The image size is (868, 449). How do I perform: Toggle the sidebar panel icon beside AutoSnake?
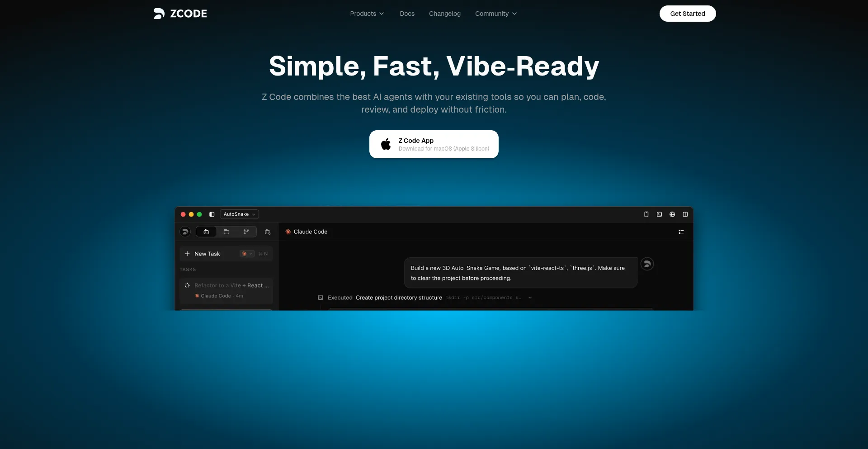[212, 214]
